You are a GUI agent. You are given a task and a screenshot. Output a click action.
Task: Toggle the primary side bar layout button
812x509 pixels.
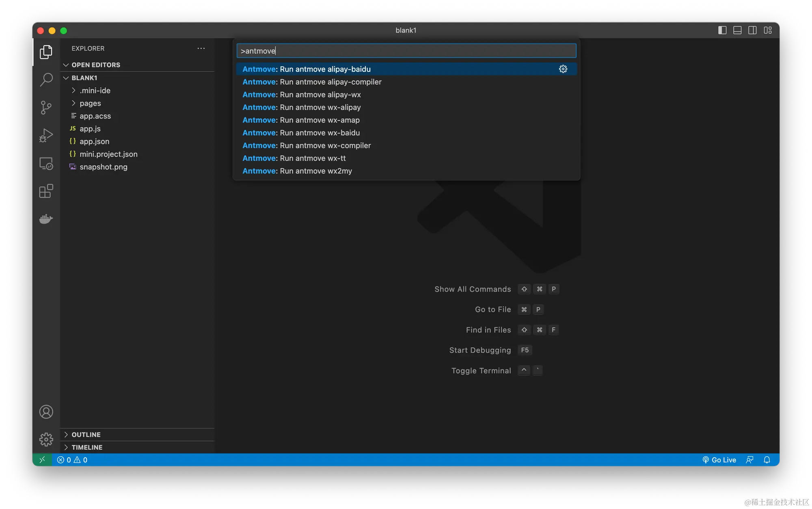722,30
